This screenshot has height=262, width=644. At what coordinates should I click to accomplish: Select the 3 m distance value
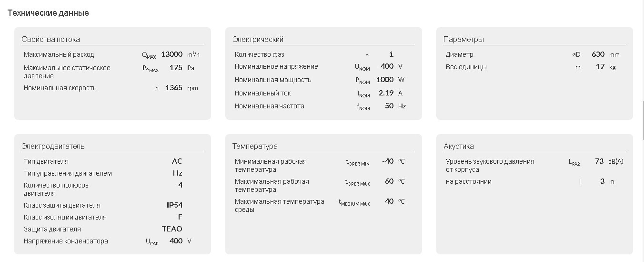[x=602, y=181]
